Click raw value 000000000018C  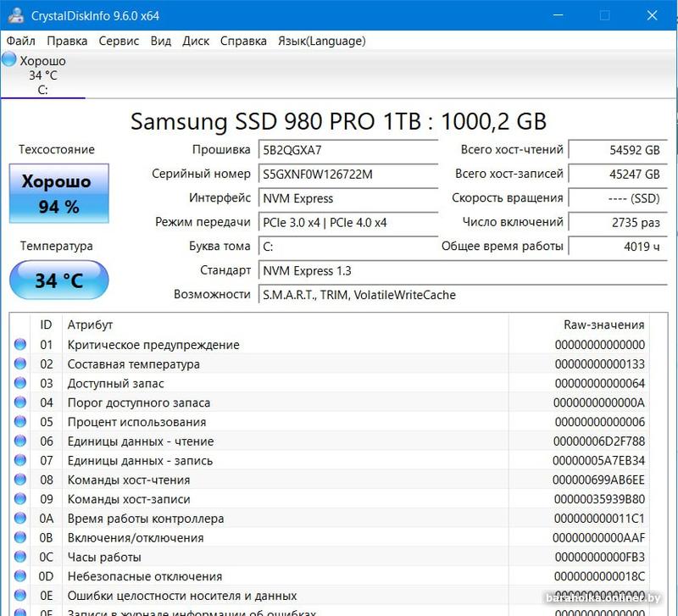(x=600, y=576)
